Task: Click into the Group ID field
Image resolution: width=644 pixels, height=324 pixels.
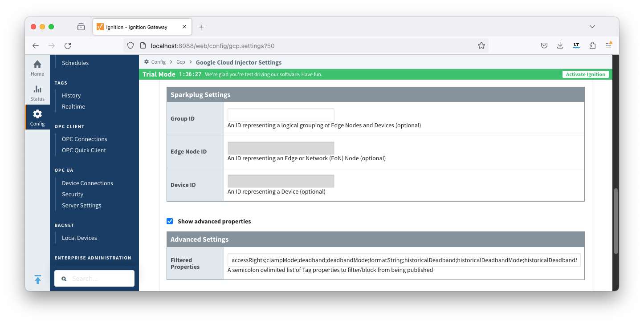Action: click(x=281, y=115)
